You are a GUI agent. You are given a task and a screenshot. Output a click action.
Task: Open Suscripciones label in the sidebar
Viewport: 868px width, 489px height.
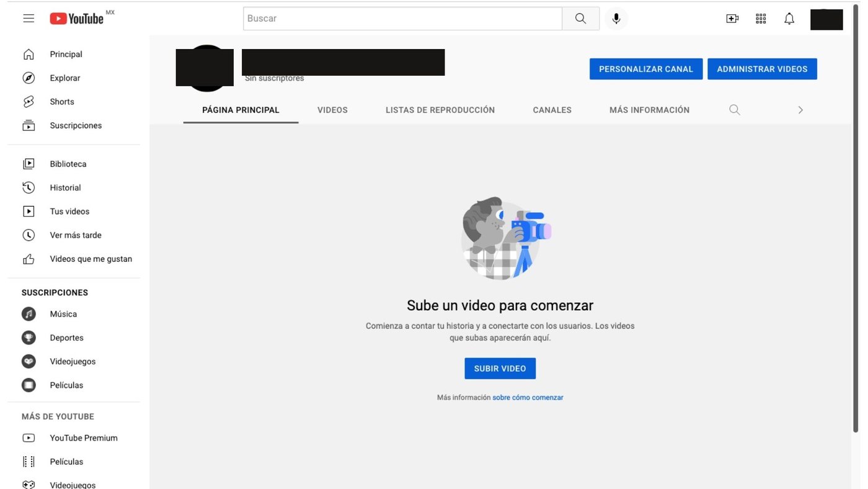point(76,125)
